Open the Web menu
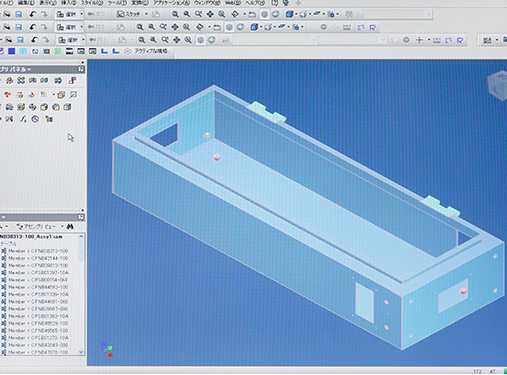 click(232, 3)
